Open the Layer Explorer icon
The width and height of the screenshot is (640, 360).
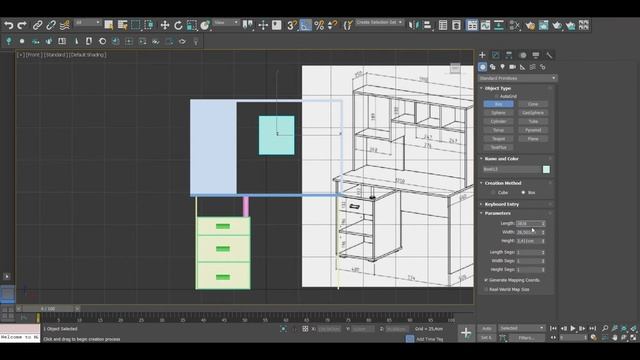(x=456, y=25)
